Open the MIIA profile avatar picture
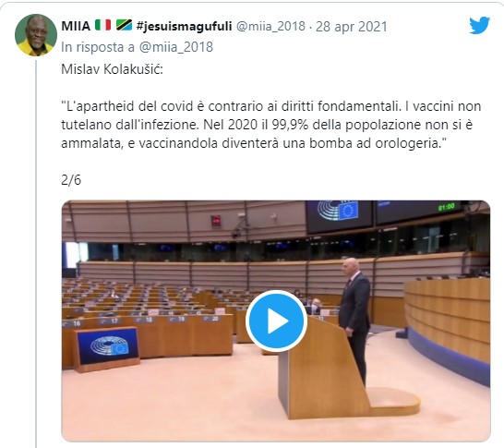Viewport: 504px width, 448px height. (x=36, y=35)
